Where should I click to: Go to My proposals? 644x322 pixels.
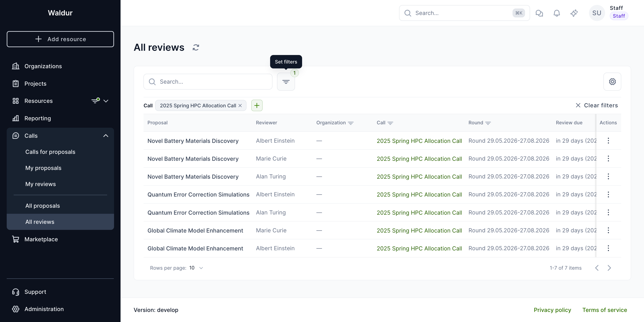pyautogui.click(x=60, y=168)
